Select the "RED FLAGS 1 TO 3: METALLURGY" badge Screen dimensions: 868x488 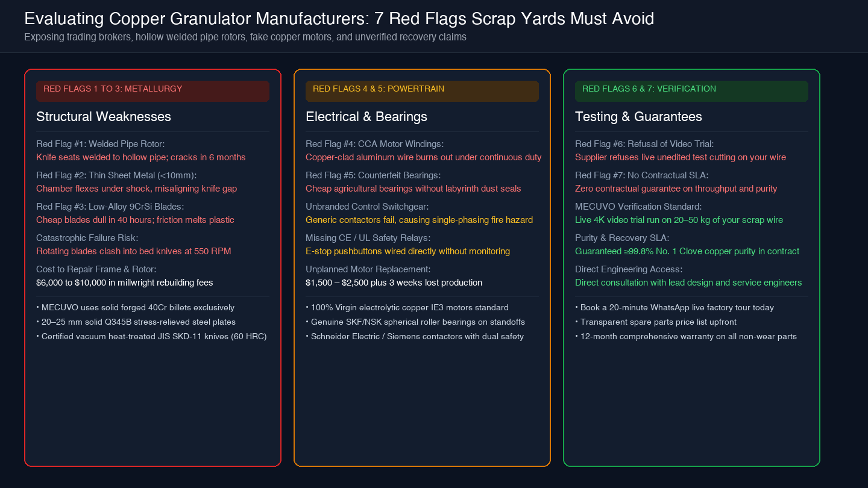coord(153,91)
